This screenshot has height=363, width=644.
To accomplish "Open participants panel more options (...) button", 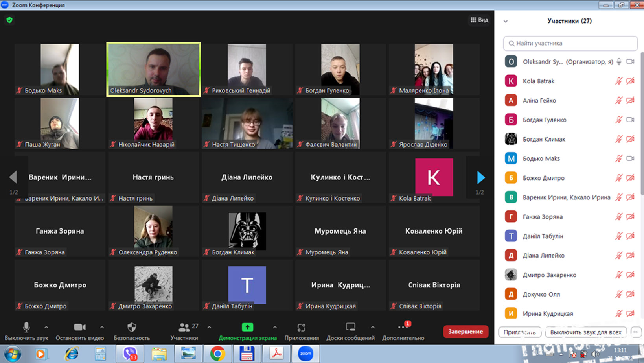I will 635,332.
